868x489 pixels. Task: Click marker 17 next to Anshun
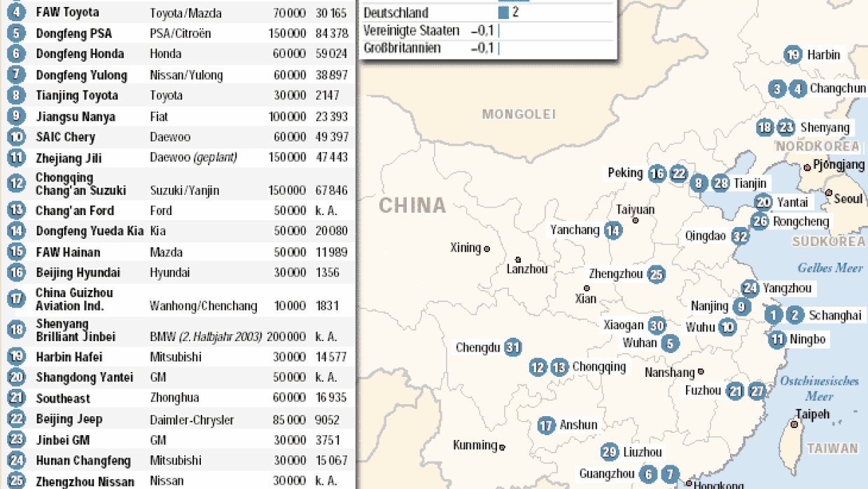[547, 425]
